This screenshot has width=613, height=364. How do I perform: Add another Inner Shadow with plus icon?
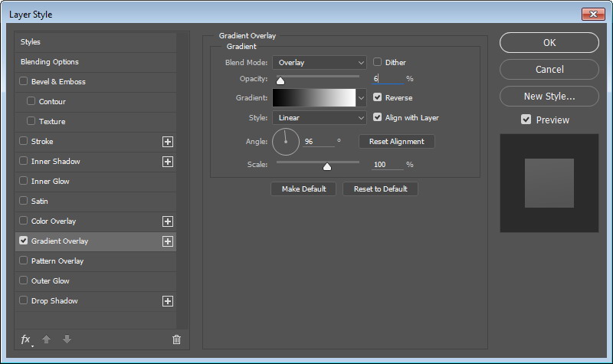(168, 162)
